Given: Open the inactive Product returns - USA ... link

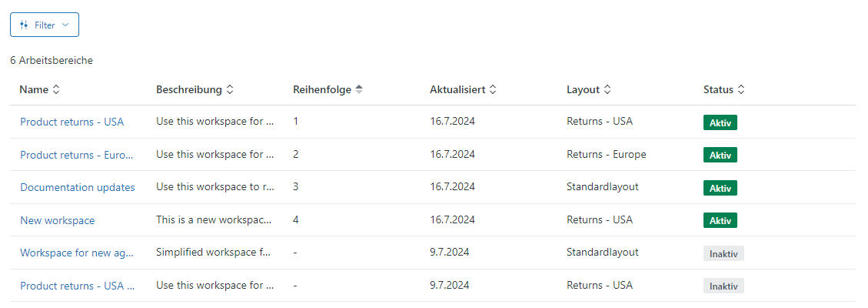Looking at the screenshot, I should [x=77, y=286].
